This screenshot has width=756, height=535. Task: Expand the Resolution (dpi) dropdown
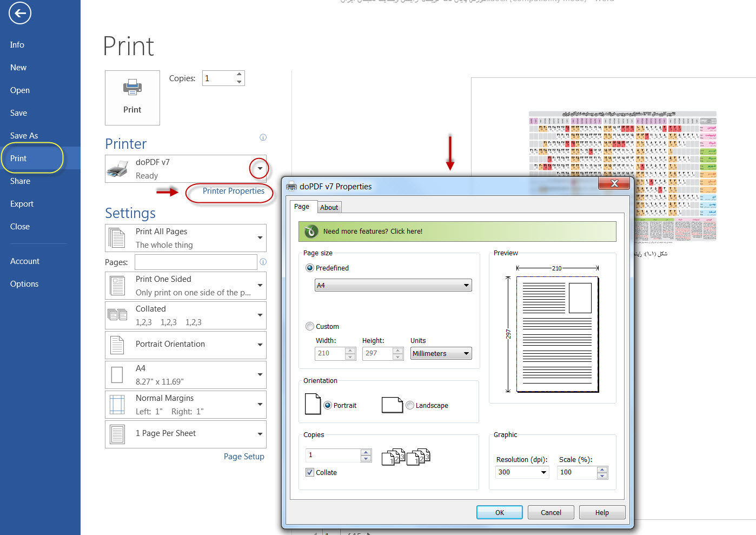pos(543,472)
